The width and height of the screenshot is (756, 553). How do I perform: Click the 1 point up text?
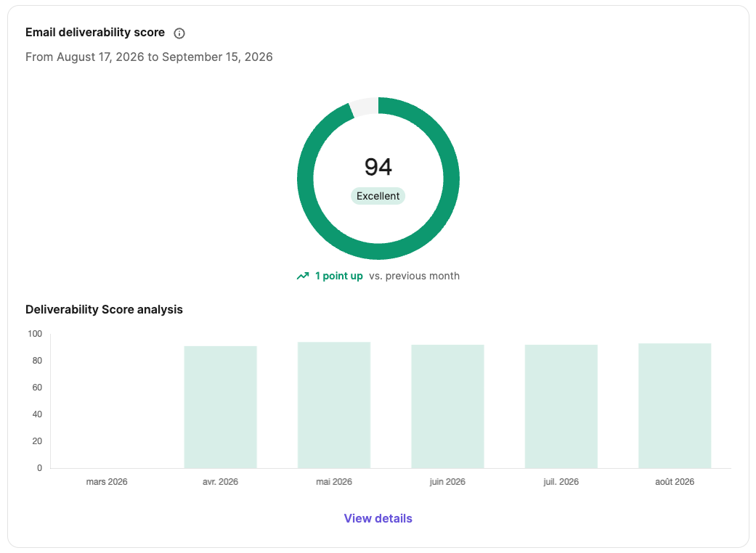pyautogui.click(x=338, y=276)
